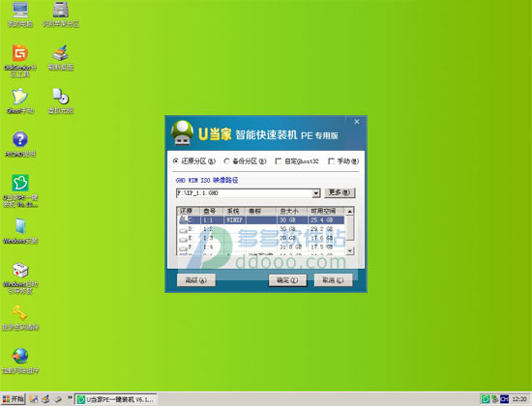Viewport: 532px width, 406px height.
Task: Open the image path dropdown arrow
Action: click(x=316, y=193)
